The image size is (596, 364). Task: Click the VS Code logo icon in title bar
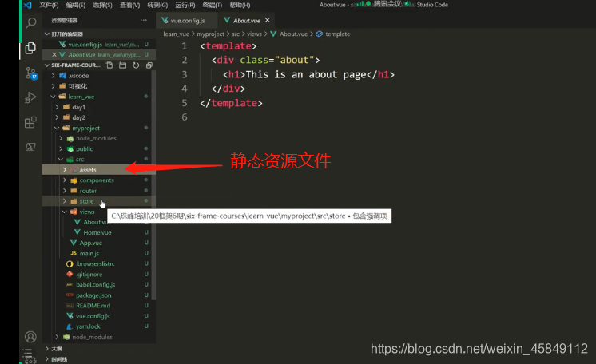(28, 5)
